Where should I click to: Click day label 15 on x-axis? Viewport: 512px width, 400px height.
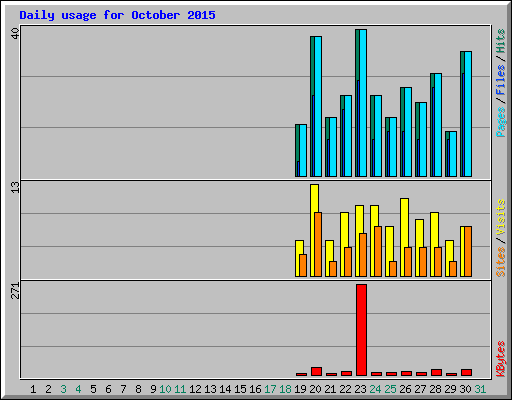point(240,389)
